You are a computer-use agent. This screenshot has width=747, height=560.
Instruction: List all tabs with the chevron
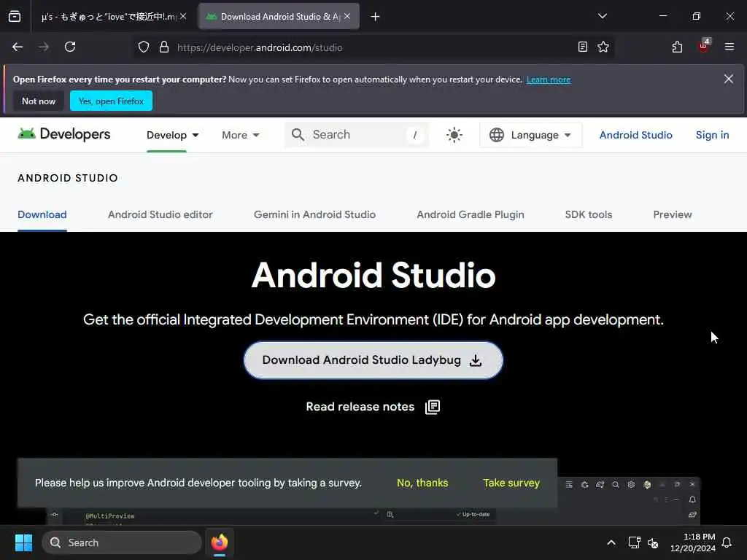[x=603, y=16]
